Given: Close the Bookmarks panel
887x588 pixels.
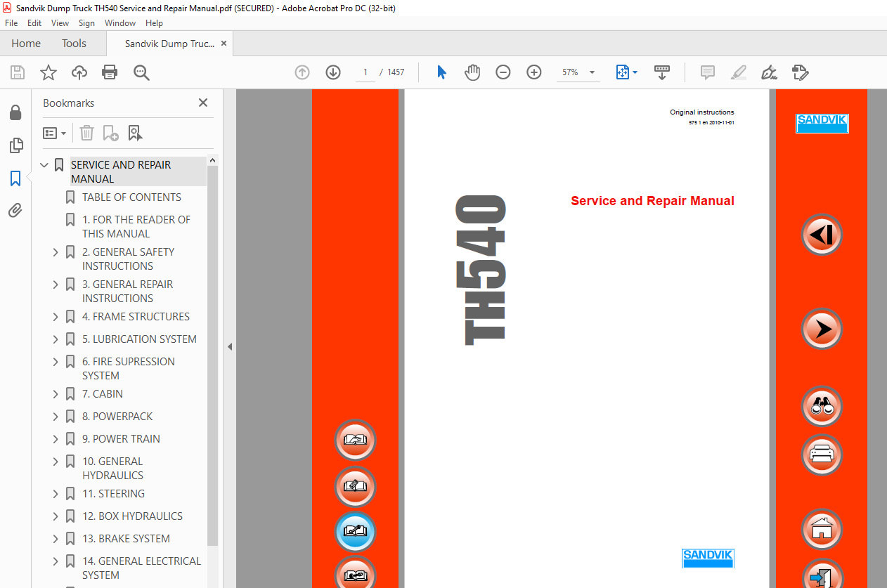Looking at the screenshot, I should tap(203, 103).
